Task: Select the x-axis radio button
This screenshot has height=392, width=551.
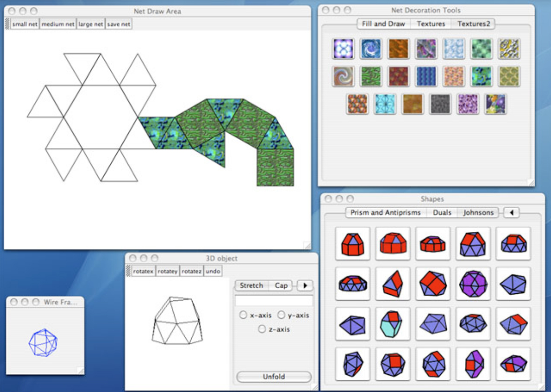Action: click(x=243, y=315)
